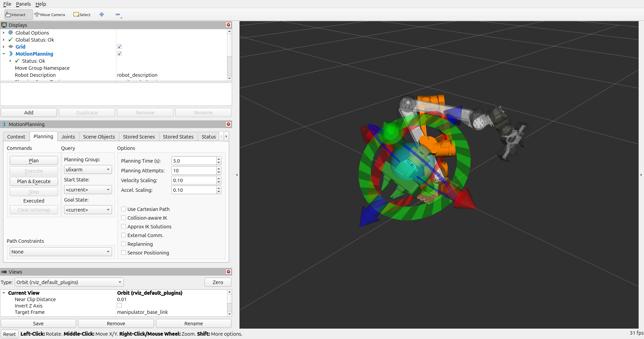Close the Displays panel

(x=228, y=25)
